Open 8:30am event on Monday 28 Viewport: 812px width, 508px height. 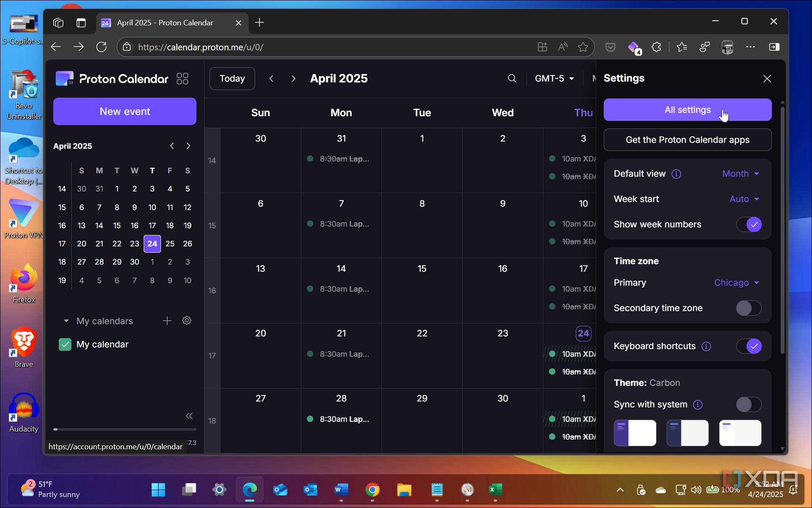[x=340, y=419]
